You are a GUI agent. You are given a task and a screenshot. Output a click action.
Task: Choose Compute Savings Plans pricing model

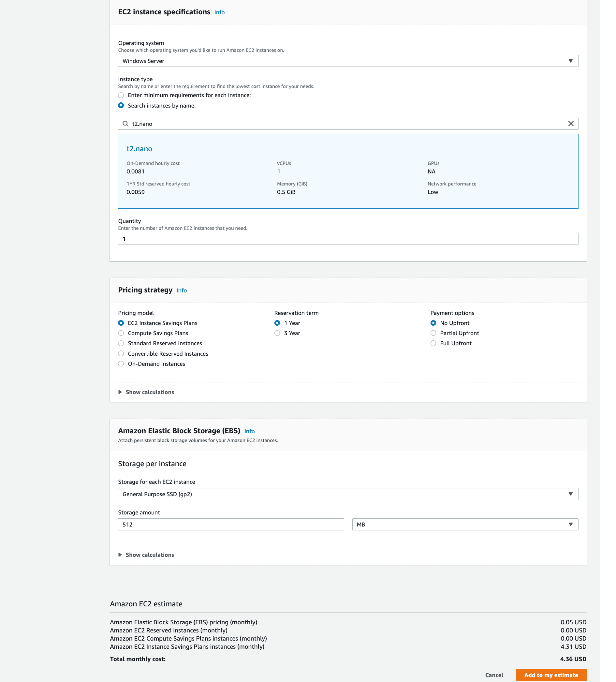(121, 333)
